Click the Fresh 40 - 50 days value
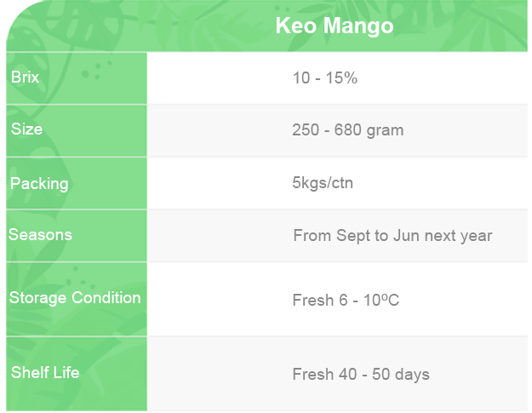 (x=360, y=374)
